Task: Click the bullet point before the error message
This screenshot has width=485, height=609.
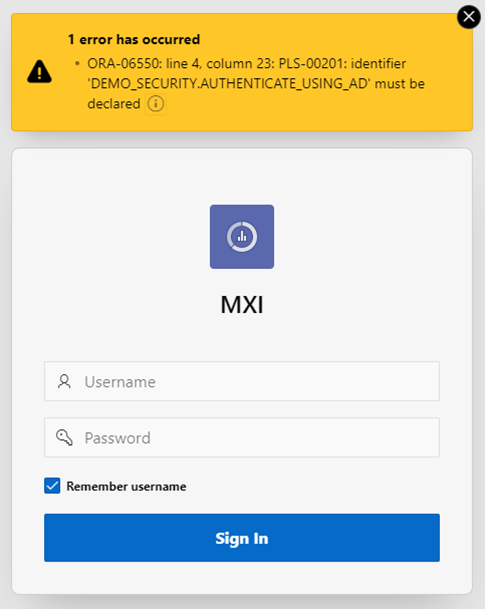Action: [x=77, y=63]
